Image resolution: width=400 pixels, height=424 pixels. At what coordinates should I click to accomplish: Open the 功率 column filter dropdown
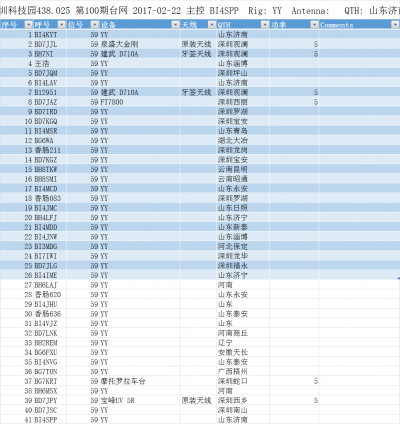click(314, 25)
